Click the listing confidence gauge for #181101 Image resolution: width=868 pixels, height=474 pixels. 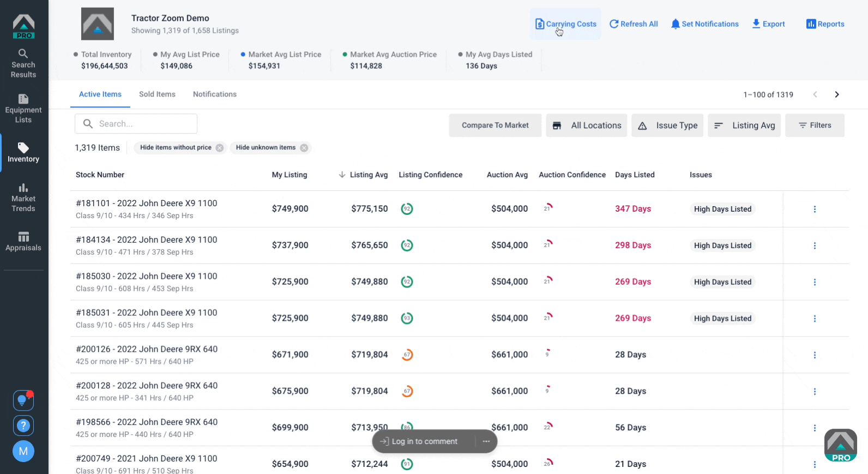coord(407,209)
